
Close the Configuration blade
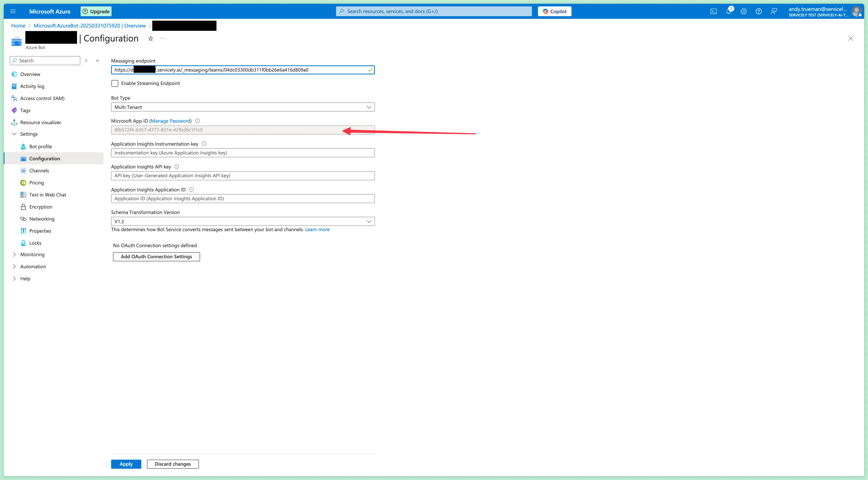850,38
